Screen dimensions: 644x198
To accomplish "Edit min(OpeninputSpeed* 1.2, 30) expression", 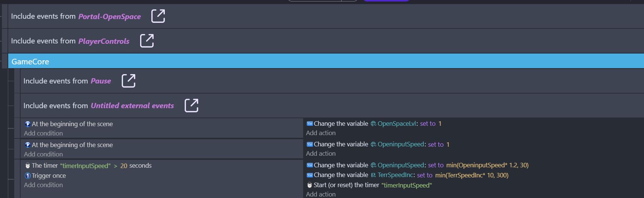I will pos(487,165).
